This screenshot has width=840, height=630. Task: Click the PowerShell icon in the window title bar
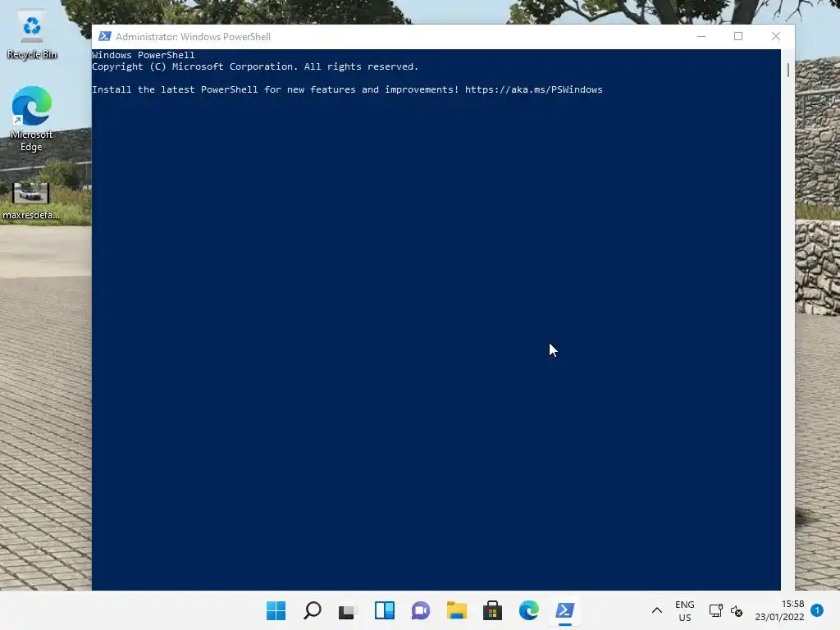coord(105,36)
